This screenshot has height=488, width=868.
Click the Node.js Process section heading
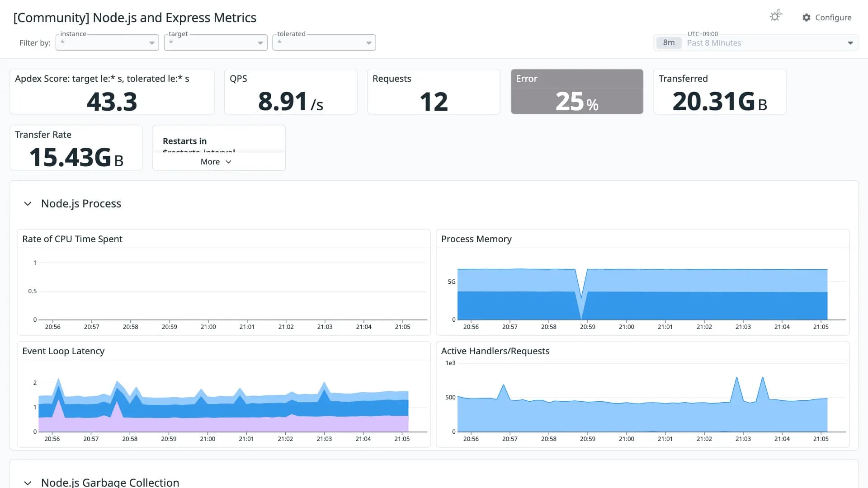coord(81,204)
